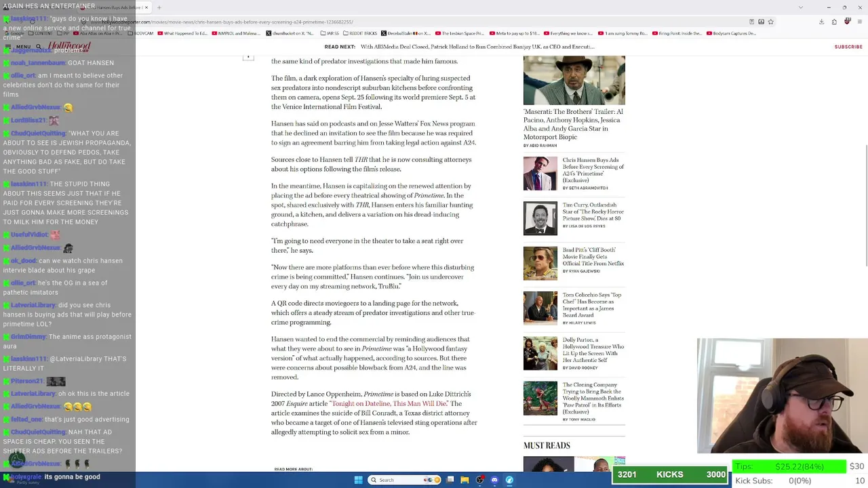The image size is (868, 488).
Task: Open the 'Tonight on Dateline, This Man Will Die' link
Action: (x=389, y=404)
